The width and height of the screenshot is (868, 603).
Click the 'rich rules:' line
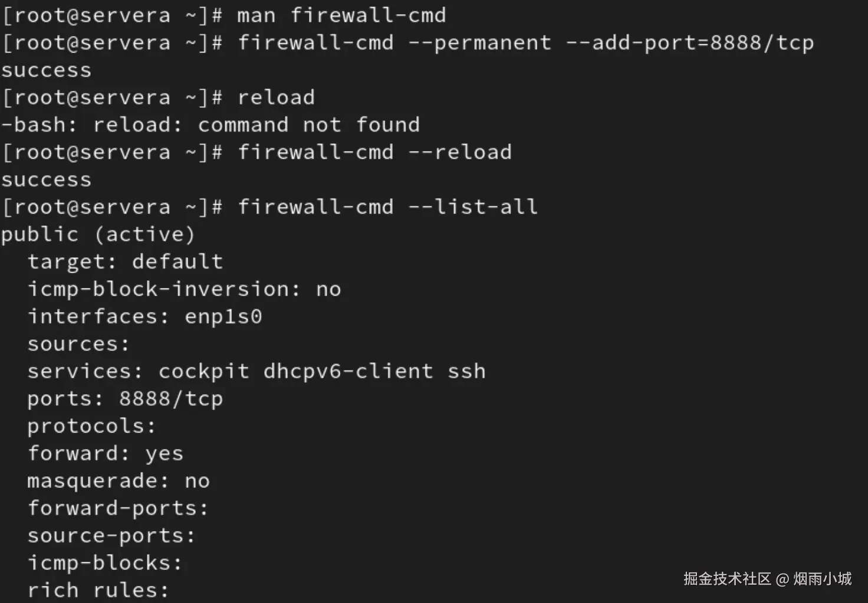coord(98,590)
